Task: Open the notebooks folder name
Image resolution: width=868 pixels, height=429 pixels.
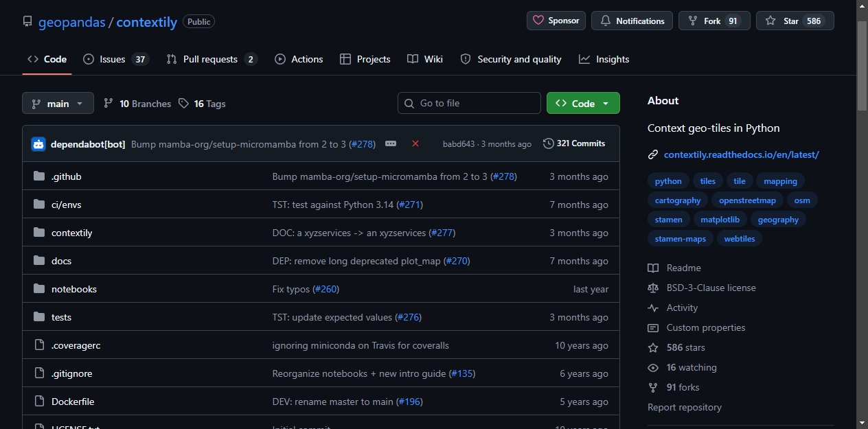Action: point(74,289)
